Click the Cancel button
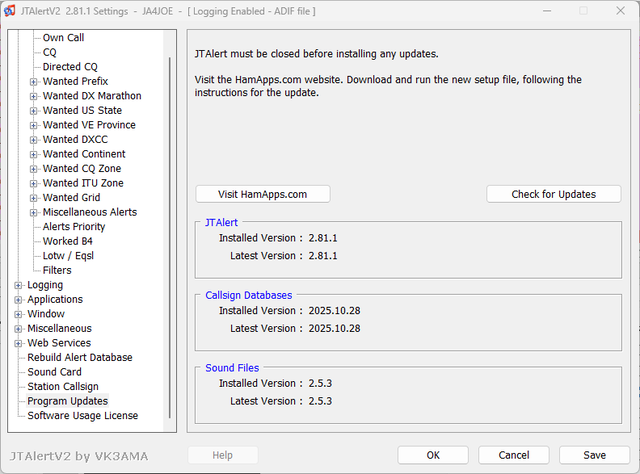This screenshot has height=474, width=640. click(x=514, y=455)
